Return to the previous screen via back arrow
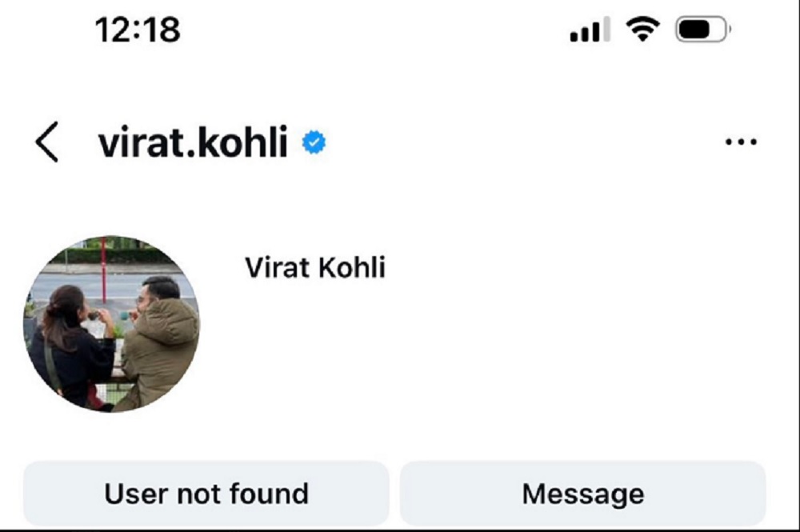The height and width of the screenshot is (532, 800). pos(47,143)
